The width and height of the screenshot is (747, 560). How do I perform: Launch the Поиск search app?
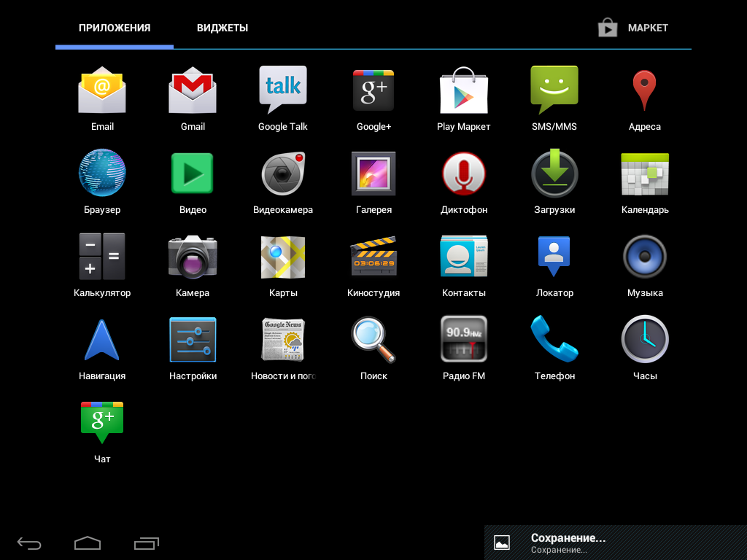click(x=373, y=349)
